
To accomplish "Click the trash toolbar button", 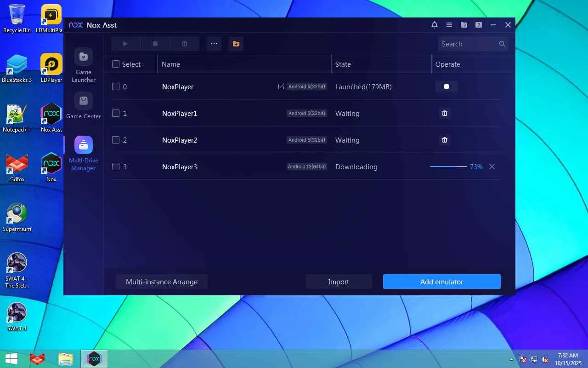I will (185, 44).
